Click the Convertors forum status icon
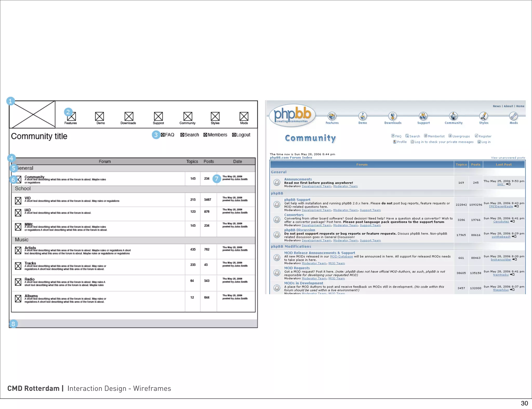 click(277, 220)
